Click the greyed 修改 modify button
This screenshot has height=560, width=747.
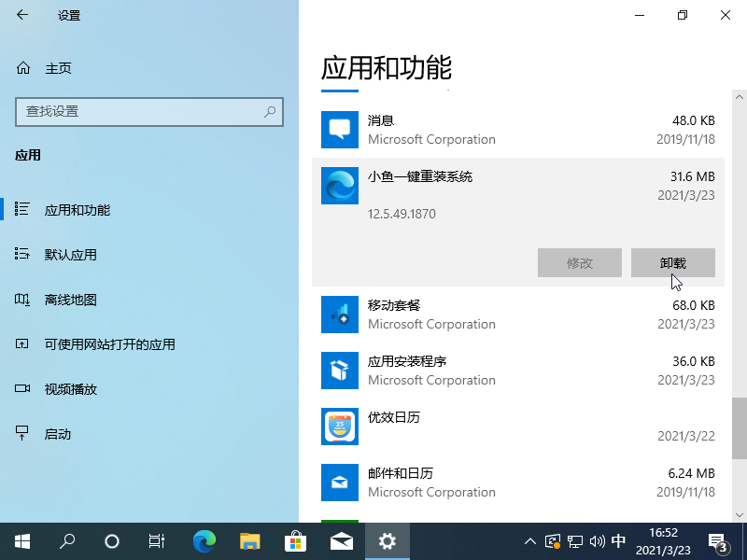point(579,262)
